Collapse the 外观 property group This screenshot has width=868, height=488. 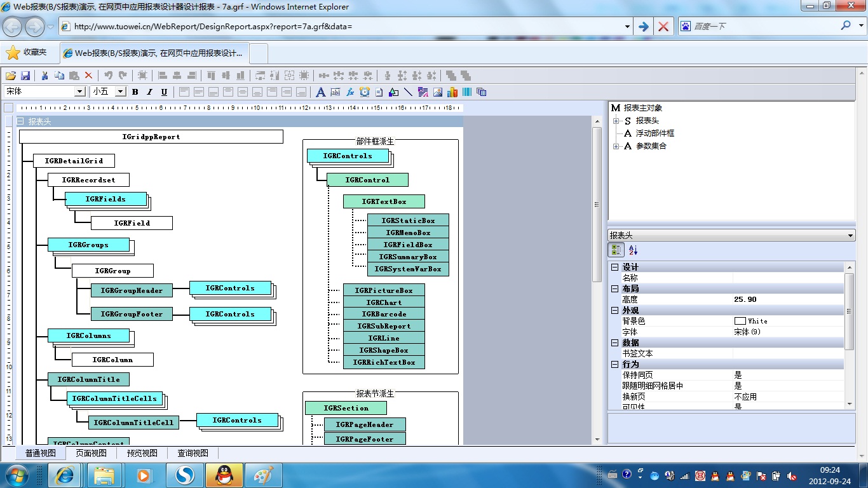614,310
